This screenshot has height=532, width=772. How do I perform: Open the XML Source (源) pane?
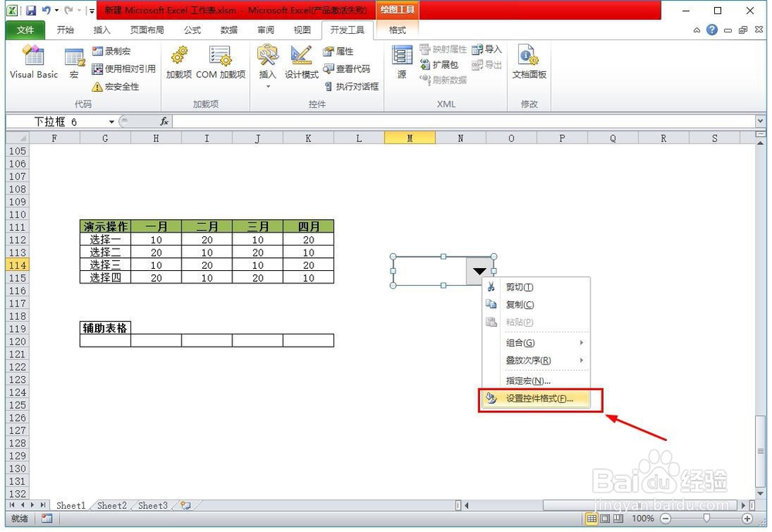coord(401,62)
